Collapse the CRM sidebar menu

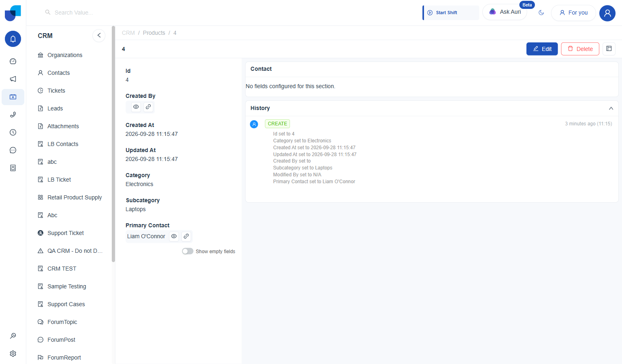coord(99,36)
